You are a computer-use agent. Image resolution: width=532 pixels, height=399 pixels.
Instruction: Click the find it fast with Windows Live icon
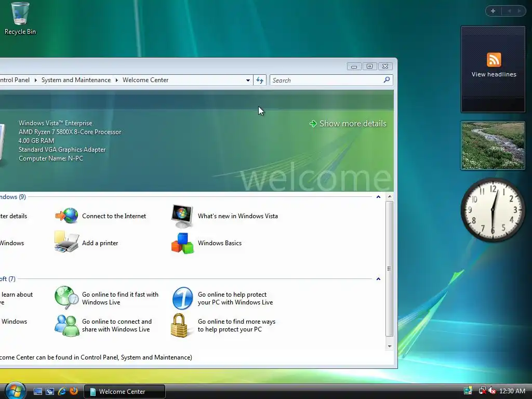tap(67, 298)
